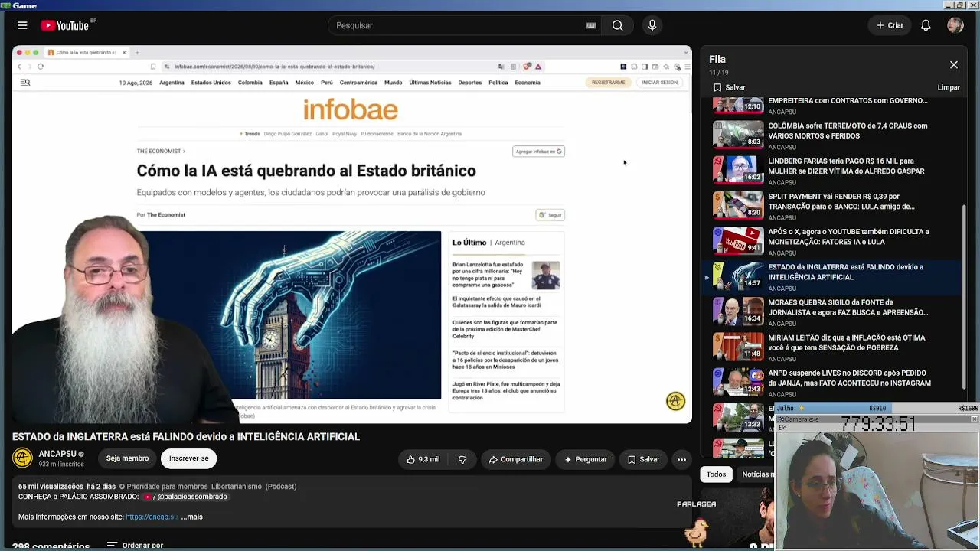Click the magnifying glass search button
Viewport: 980px width, 551px height.
click(x=617, y=25)
